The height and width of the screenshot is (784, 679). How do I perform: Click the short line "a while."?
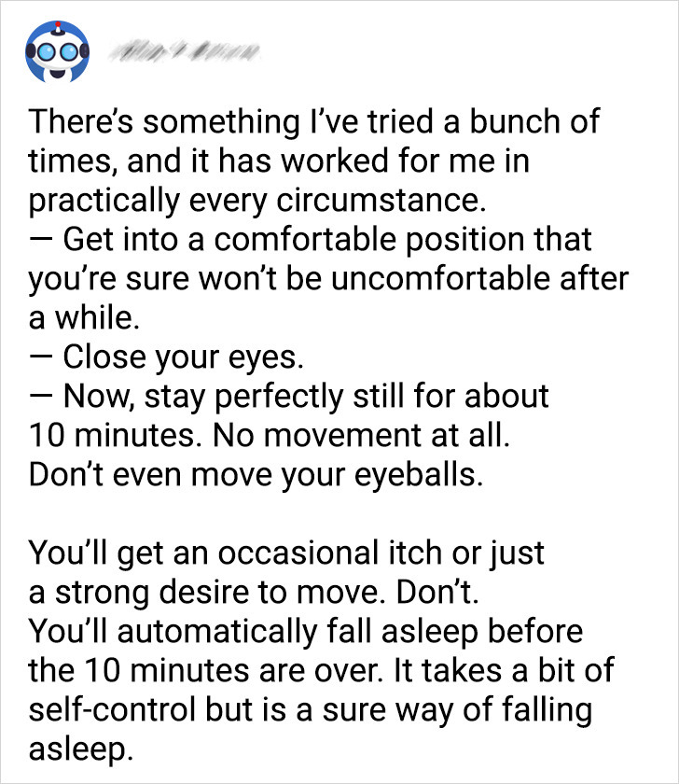[84, 318]
